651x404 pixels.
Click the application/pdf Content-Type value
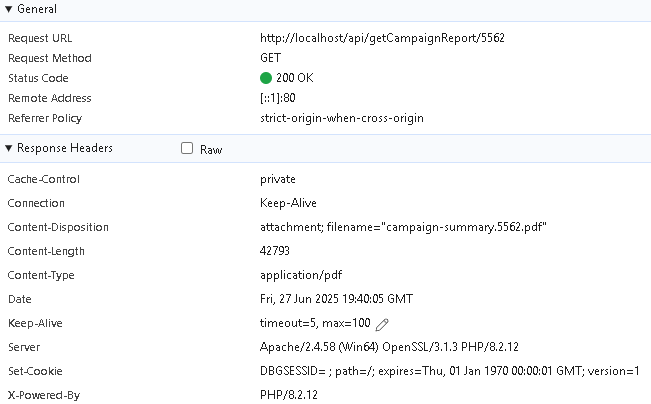(x=301, y=275)
